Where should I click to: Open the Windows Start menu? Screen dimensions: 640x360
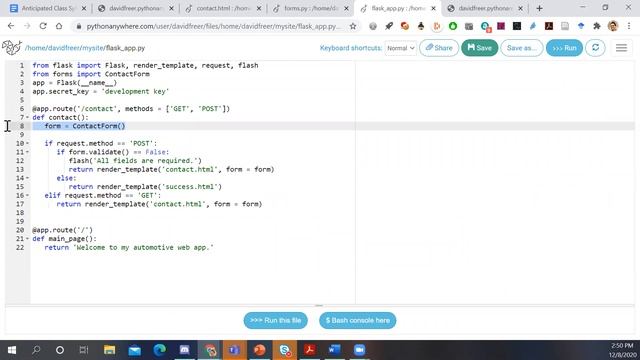pos(12,350)
